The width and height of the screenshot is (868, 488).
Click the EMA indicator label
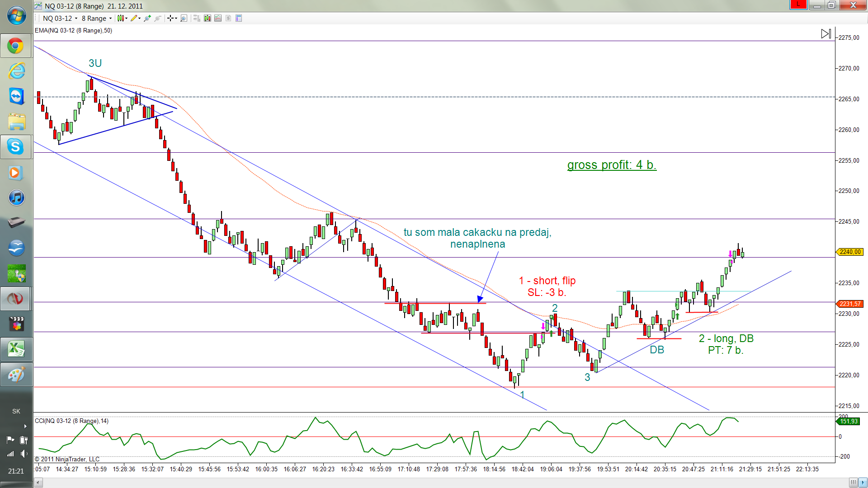pos(73,31)
